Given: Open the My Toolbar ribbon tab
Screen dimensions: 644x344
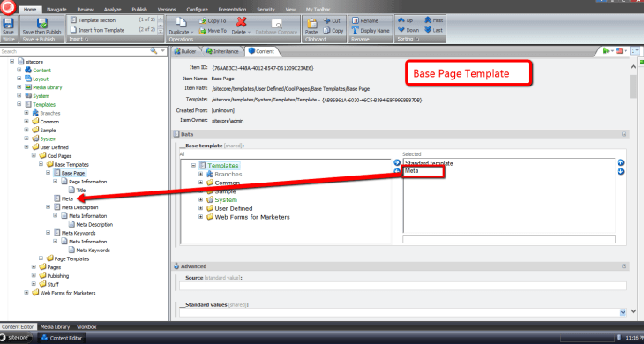Looking at the screenshot, I should click(318, 10).
